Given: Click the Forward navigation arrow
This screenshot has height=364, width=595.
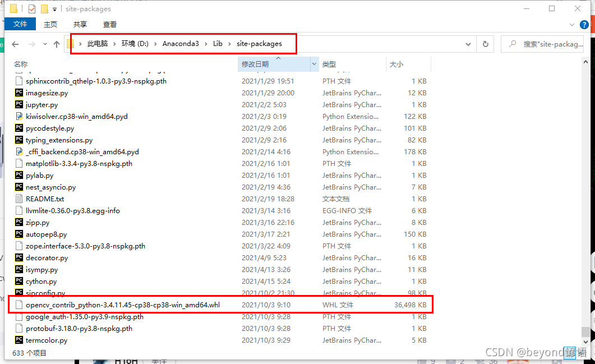Looking at the screenshot, I should coord(32,44).
